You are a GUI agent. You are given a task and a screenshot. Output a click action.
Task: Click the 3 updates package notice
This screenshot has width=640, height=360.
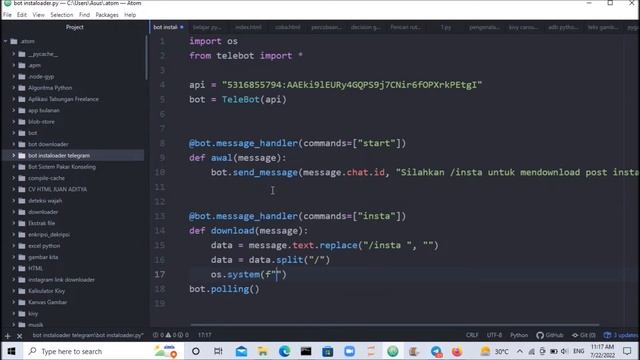(x=621, y=335)
